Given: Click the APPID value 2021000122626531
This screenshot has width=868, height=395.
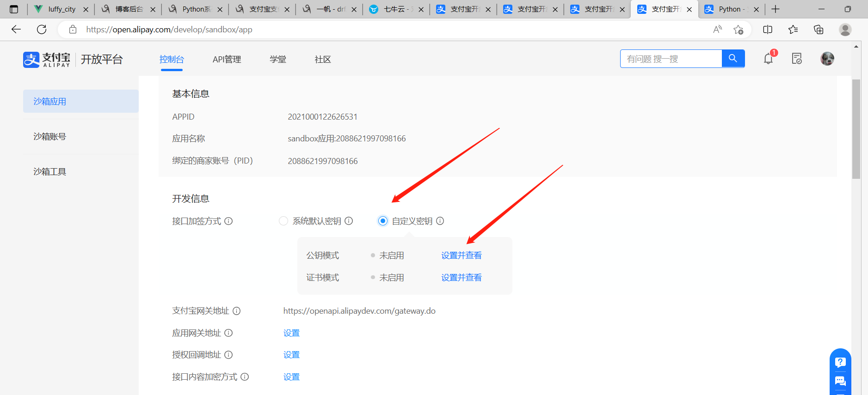Looking at the screenshot, I should tap(323, 117).
